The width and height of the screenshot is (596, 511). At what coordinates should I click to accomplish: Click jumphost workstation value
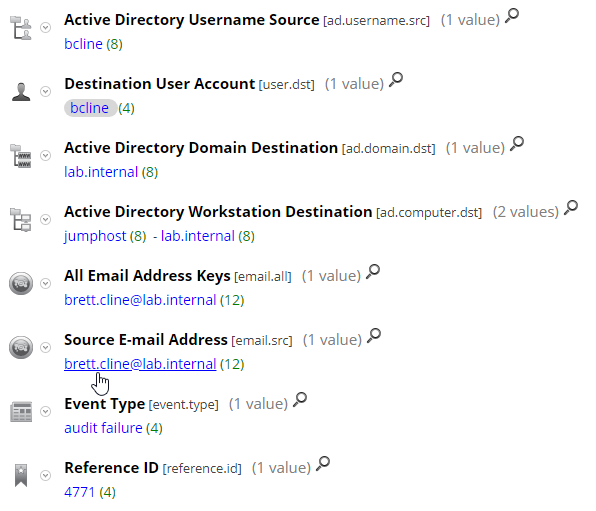tap(95, 236)
